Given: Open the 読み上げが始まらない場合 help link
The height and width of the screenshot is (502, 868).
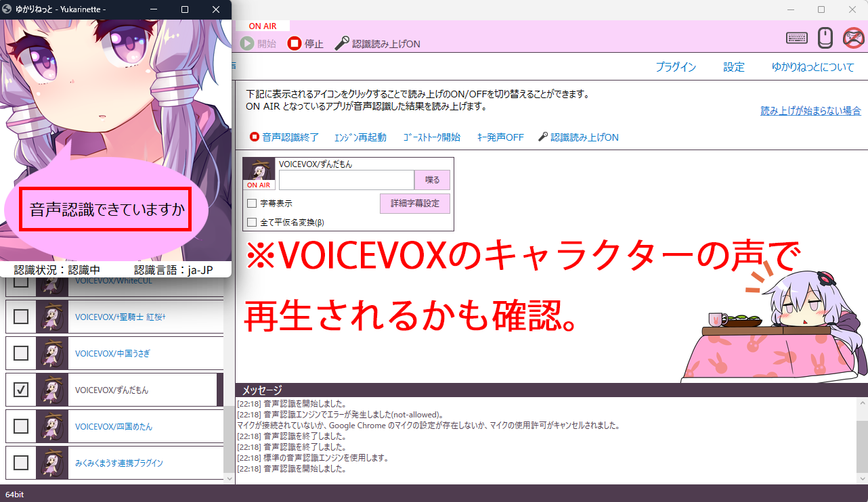Looking at the screenshot, I should pos(810,110).
